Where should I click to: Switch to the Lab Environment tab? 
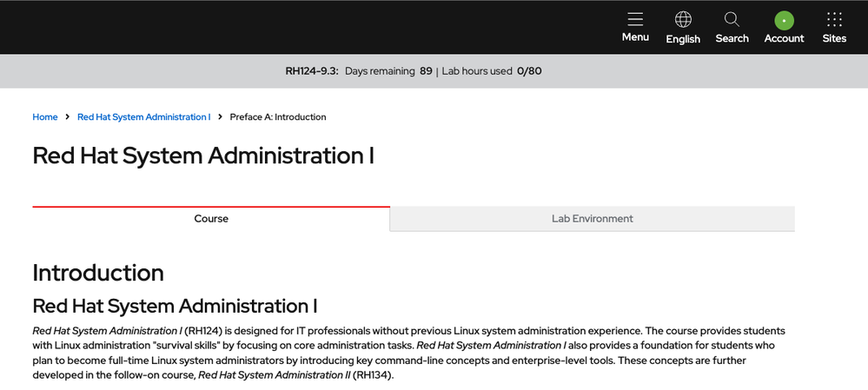coord(593,219)
